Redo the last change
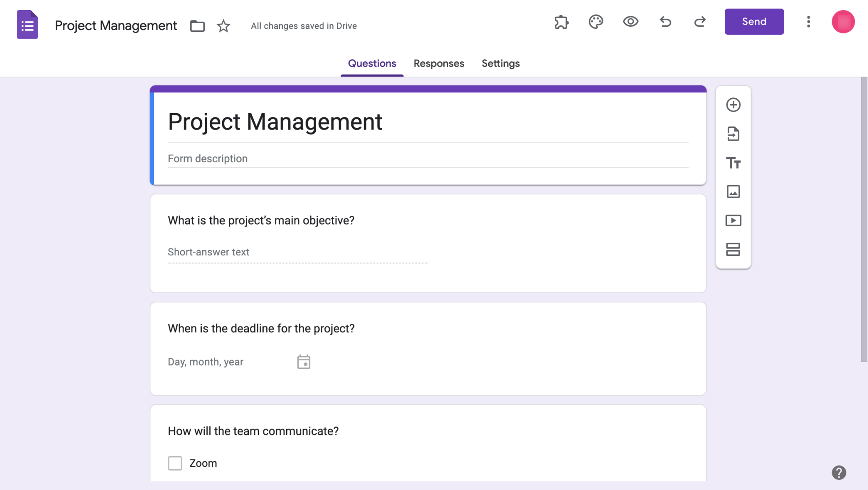 click(x=699, y=22)
